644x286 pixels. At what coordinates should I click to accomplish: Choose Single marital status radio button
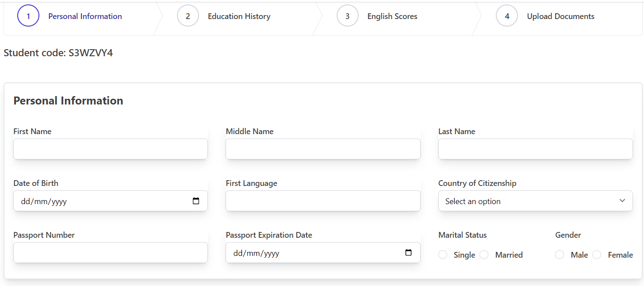coord(443,255)
